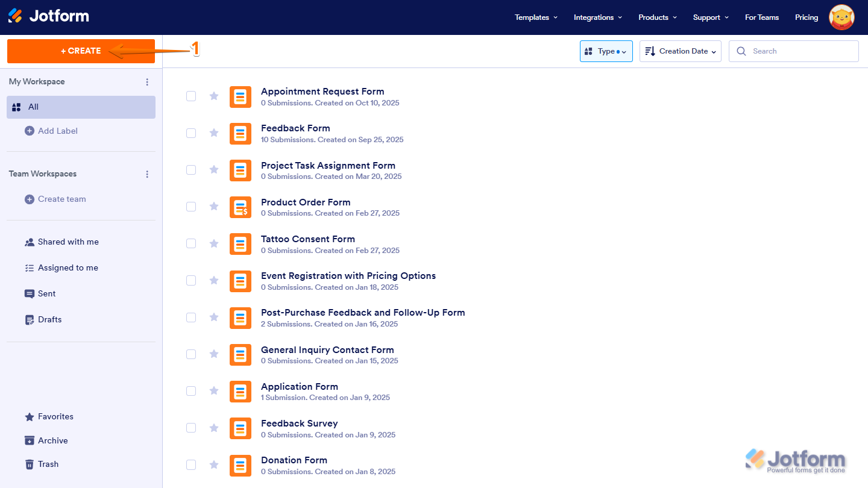Open the Event Registration with Pricing Options form
Viewport: 868px width, 488px height.
(348, 276)
